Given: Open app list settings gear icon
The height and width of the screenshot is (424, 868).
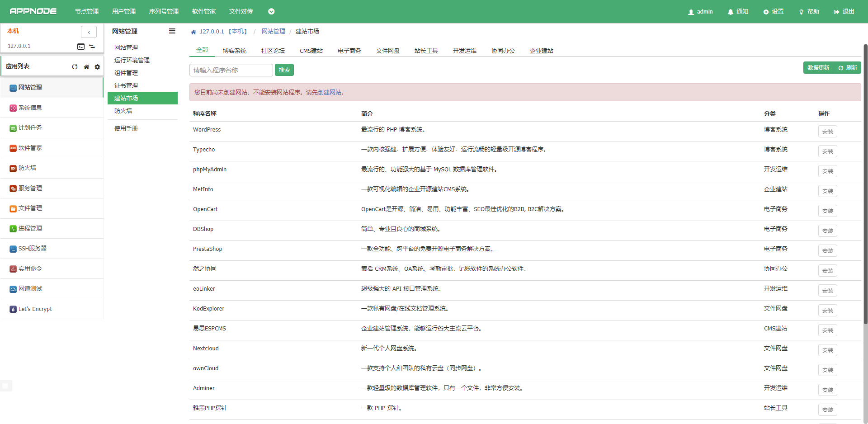Looking at the screenshot, I should 97,67.
